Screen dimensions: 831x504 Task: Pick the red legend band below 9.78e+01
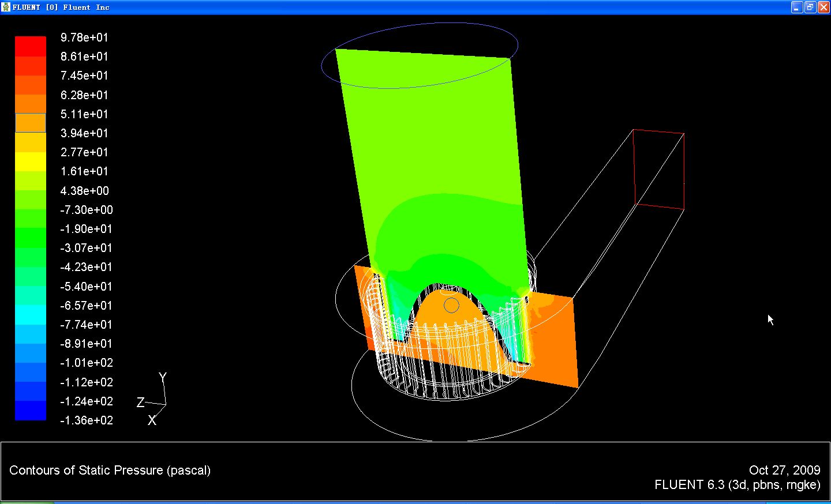(x=31, y=47)
